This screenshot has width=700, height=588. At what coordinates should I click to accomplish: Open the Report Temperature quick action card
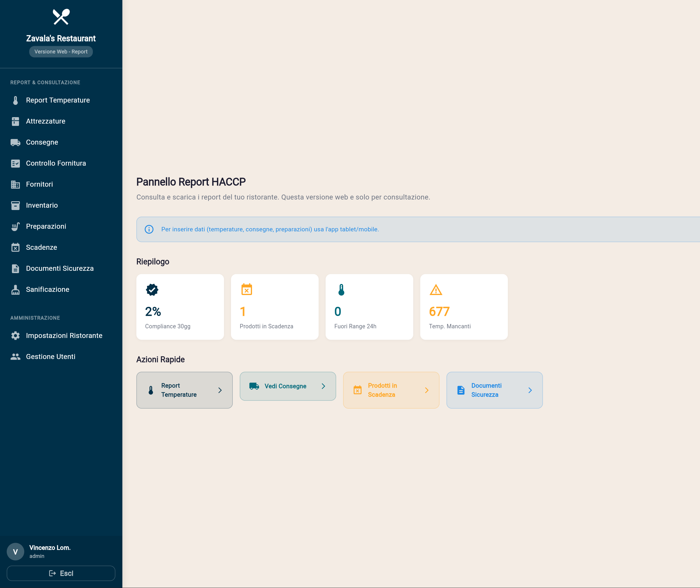click(x=184, y=390)
